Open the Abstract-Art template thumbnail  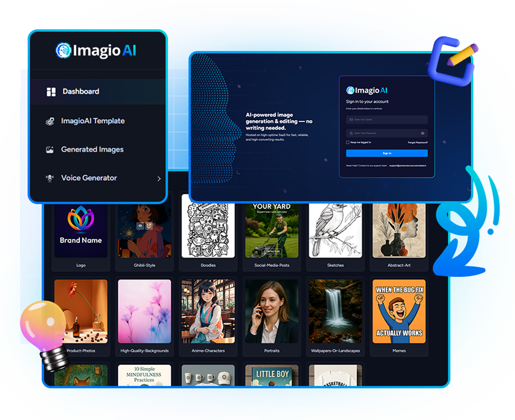pos(399,231)
